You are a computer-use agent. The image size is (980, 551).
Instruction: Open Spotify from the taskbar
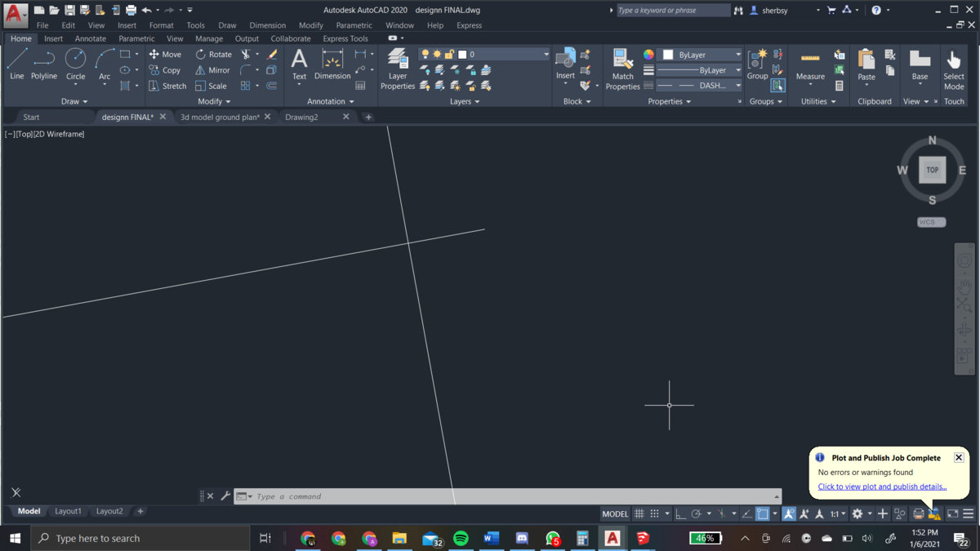[x=461, y=538]
